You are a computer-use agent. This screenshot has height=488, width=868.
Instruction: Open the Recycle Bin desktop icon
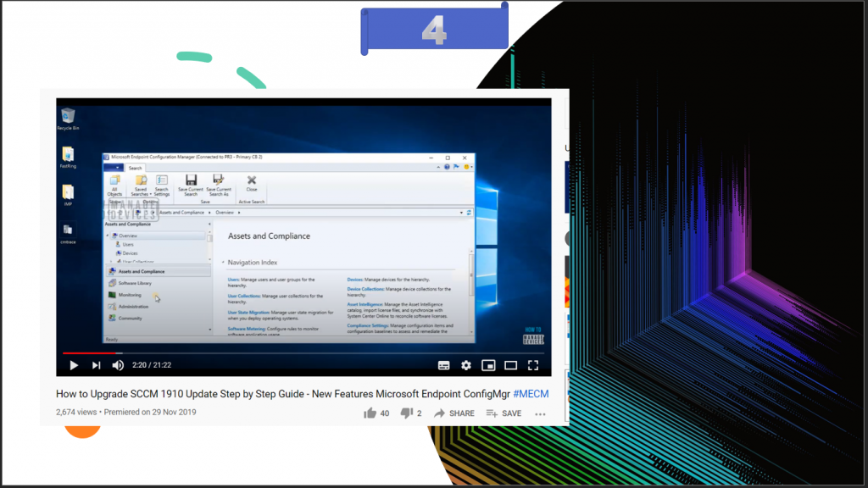pyautogui.click(x=68, y=119)
